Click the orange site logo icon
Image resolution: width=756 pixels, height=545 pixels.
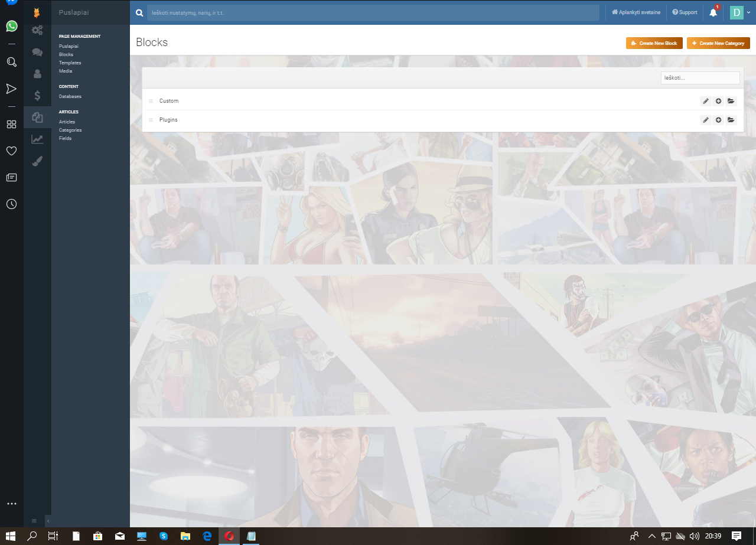37,12
